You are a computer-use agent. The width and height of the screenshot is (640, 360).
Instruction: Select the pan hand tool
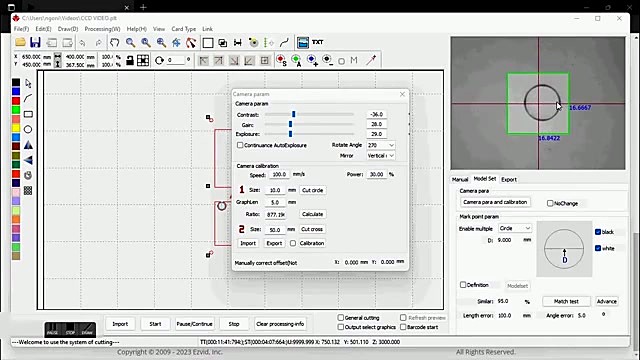(x=115, y=42)
